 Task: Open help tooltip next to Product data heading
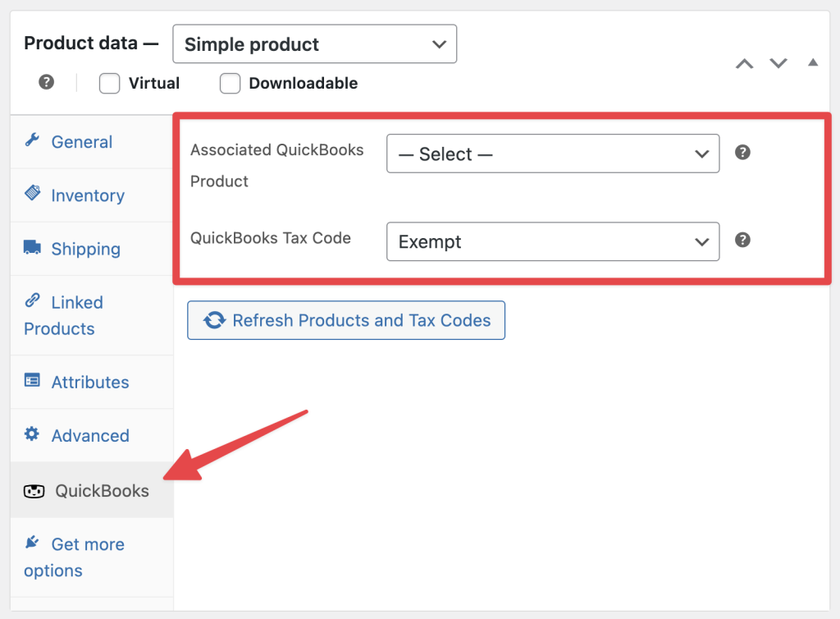pos(46,82)
